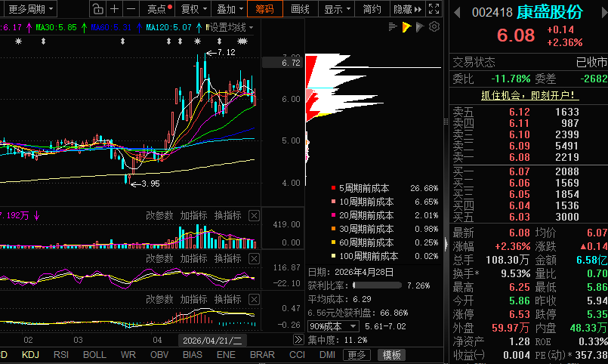Open the 更多周期 period dropdown
This screenshot has width=608, height=364.
coord(29,9)
